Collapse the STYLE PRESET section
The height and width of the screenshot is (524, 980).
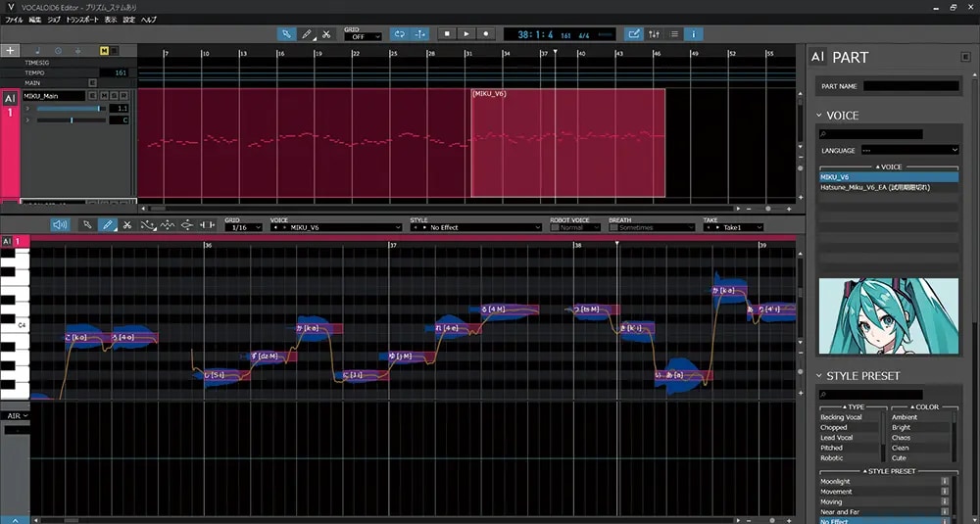click(x=820, y=376)
